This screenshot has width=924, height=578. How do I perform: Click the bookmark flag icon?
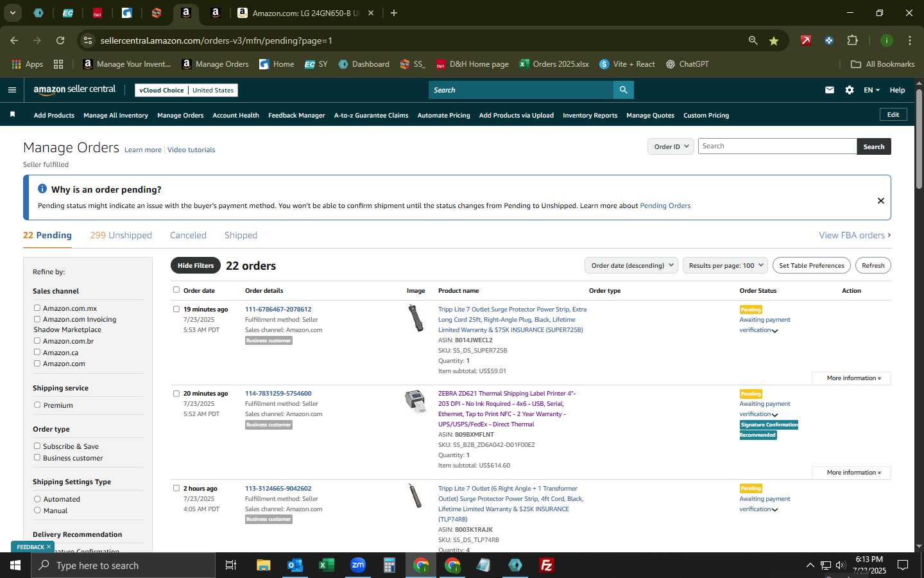coord(12,114)
